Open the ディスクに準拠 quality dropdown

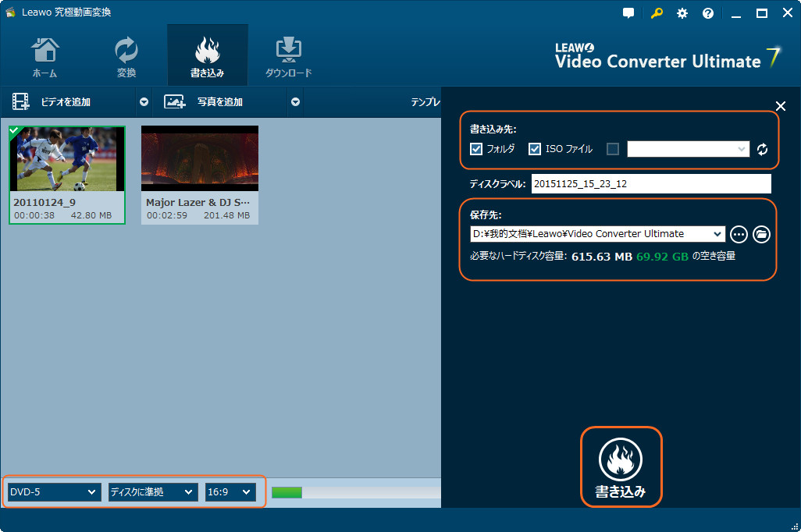click(x=153, y=492)
